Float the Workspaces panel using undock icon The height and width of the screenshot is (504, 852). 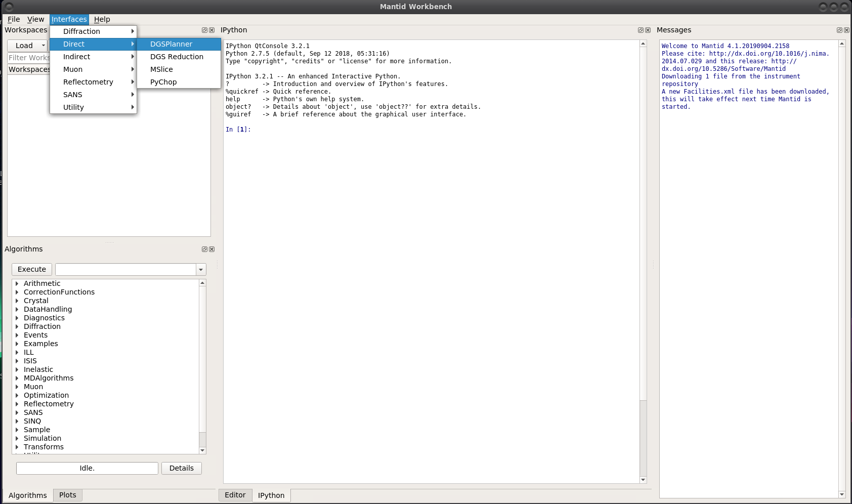tap(204, 30)
